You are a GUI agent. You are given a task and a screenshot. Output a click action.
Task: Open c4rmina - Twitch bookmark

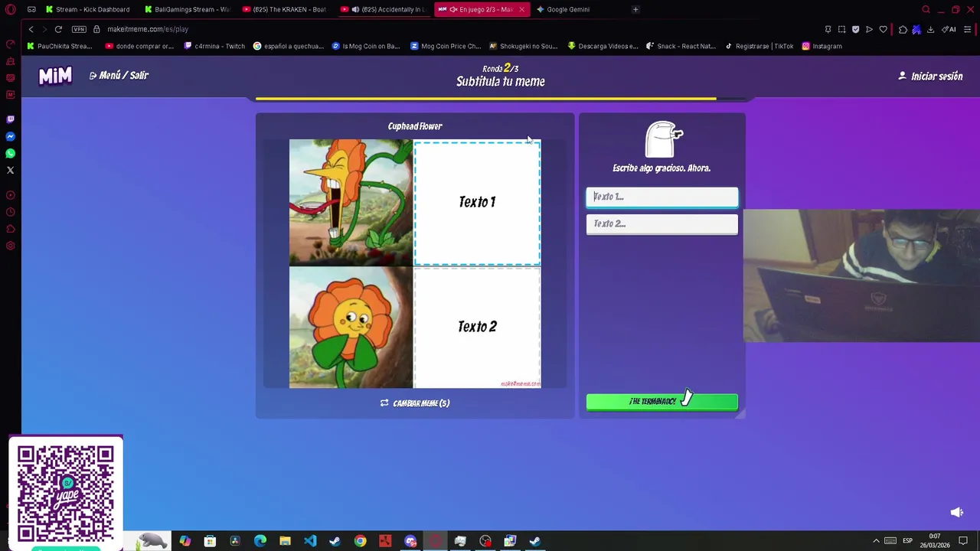[214, 46]
